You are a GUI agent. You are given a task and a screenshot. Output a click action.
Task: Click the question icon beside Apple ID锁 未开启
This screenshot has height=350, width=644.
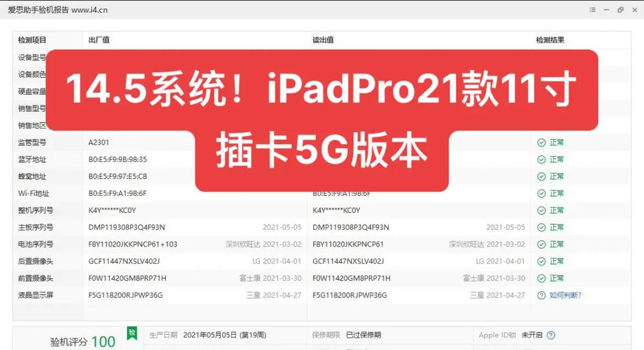(x=551, y=335)
